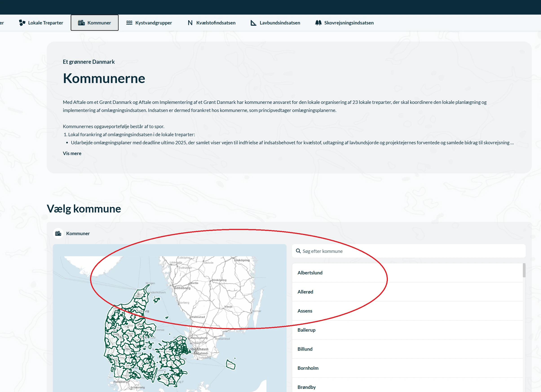Expand description with Vis mere
541x392 pixels.
[72, 153]
